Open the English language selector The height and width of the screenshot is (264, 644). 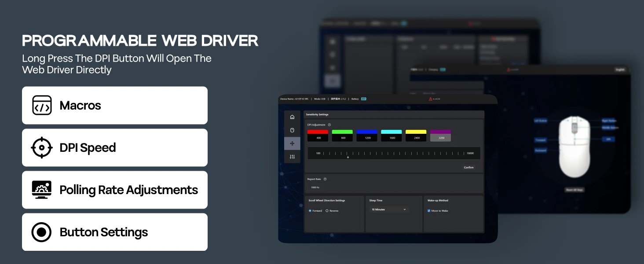pos(620,70)
